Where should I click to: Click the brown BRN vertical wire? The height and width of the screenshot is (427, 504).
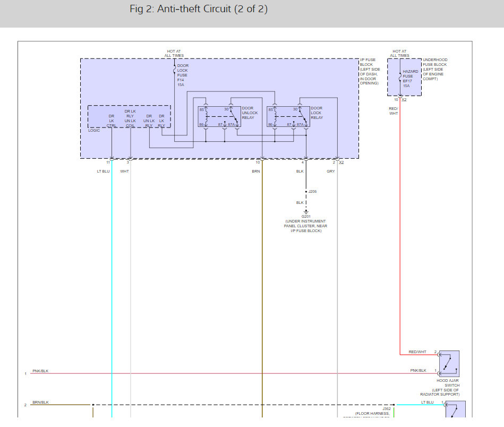coord(262,289)
